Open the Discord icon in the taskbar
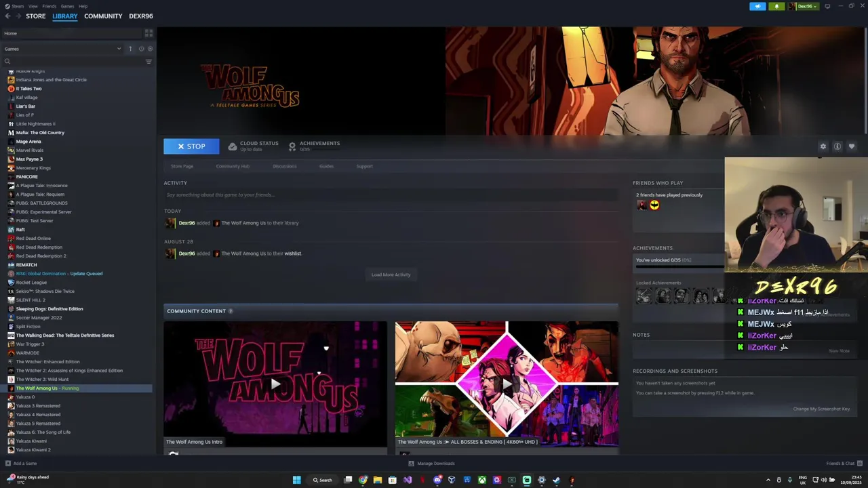868x488 pixels. 437,480
